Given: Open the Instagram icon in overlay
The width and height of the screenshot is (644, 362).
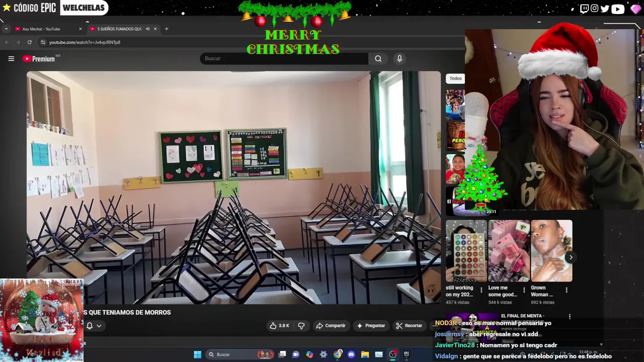Looking at the screenshot, I should [594, 9].
